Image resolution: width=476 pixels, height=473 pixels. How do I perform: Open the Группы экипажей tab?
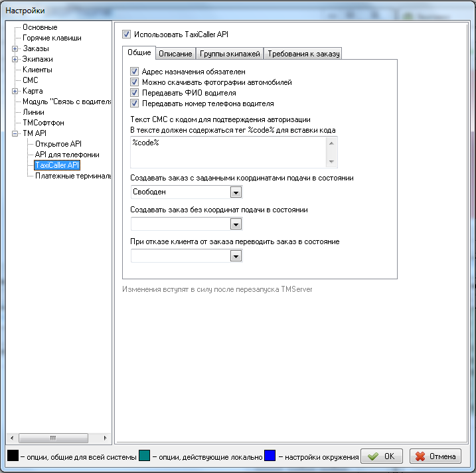[229, 54]
